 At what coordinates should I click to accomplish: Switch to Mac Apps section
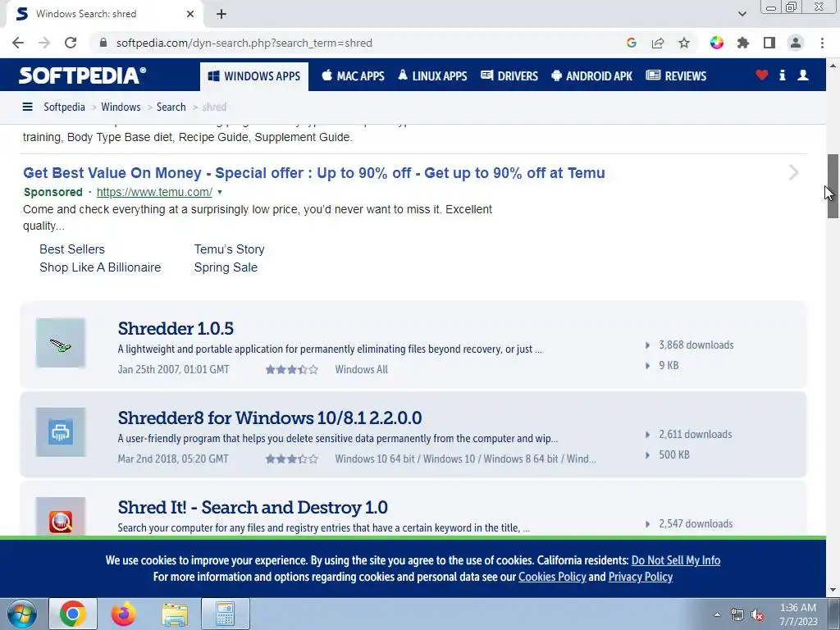(x=353, y=76)
